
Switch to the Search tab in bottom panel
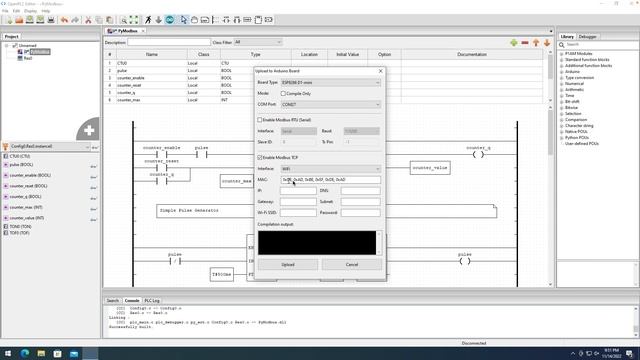113,300
